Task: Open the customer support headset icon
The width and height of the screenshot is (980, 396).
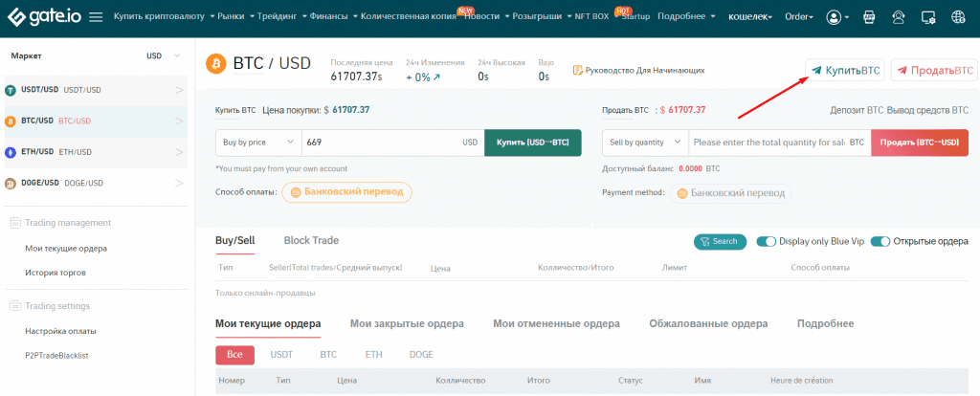Action: (x=899, y=17)
